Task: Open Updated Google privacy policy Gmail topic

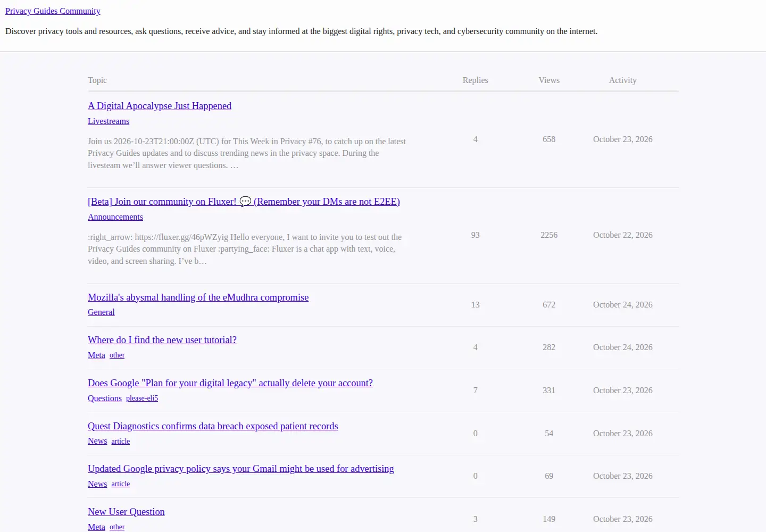Action: pos(241,469)
